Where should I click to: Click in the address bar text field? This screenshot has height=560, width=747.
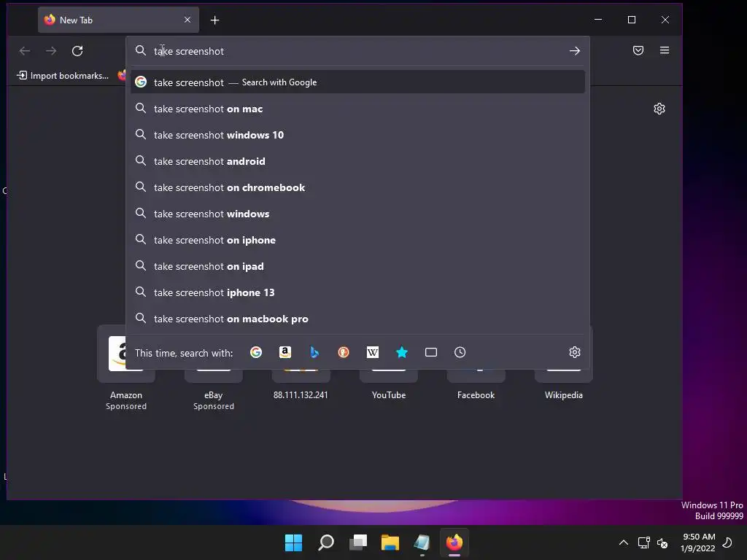[x=357, y=51]
